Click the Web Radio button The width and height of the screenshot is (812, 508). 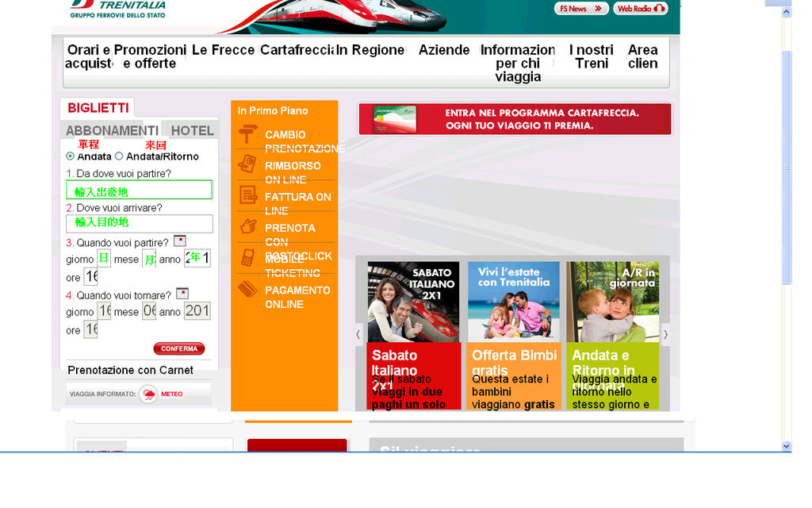641,8
